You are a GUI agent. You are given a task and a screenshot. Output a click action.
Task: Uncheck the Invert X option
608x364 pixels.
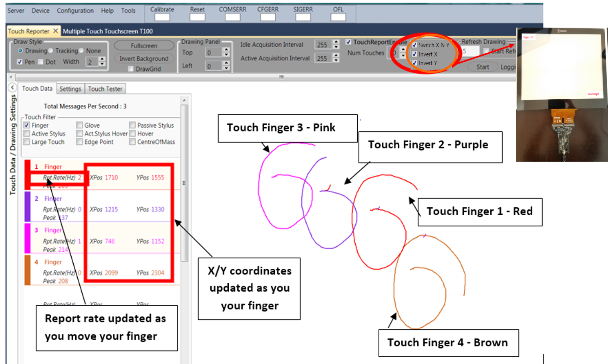pyautogui.click(x=415, y=54)
